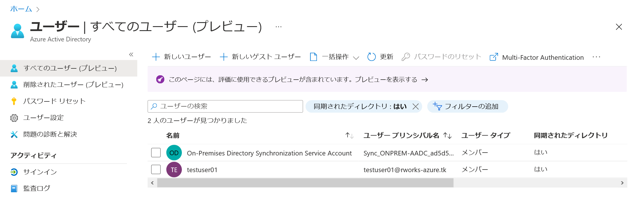Go to ホーム via the breadcrumb
644x200 pixels.
pos(21,9)
